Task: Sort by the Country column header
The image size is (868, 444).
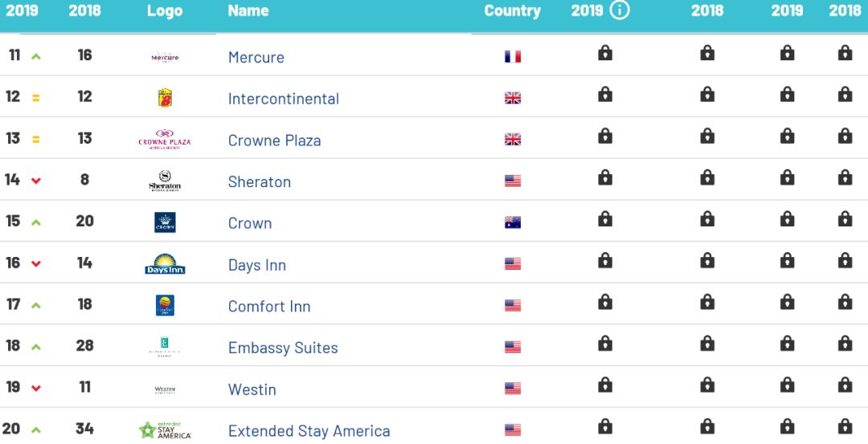Action: pos(512,10)
